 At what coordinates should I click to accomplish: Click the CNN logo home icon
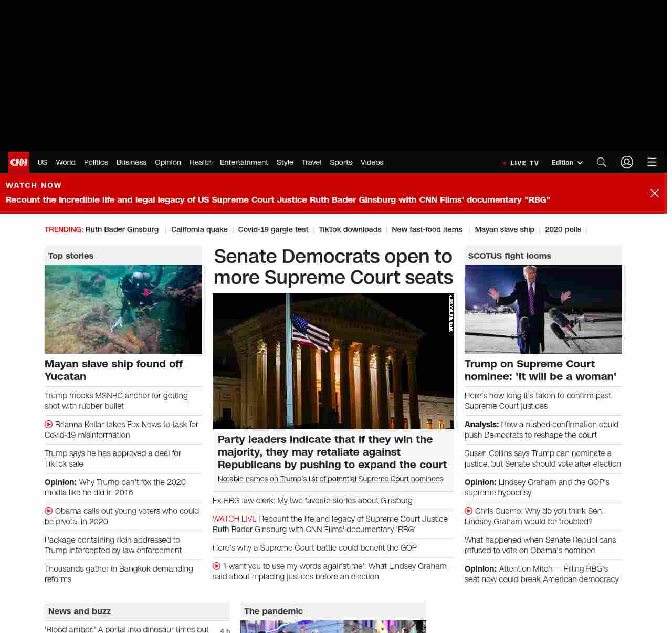(x=19, y=162)
